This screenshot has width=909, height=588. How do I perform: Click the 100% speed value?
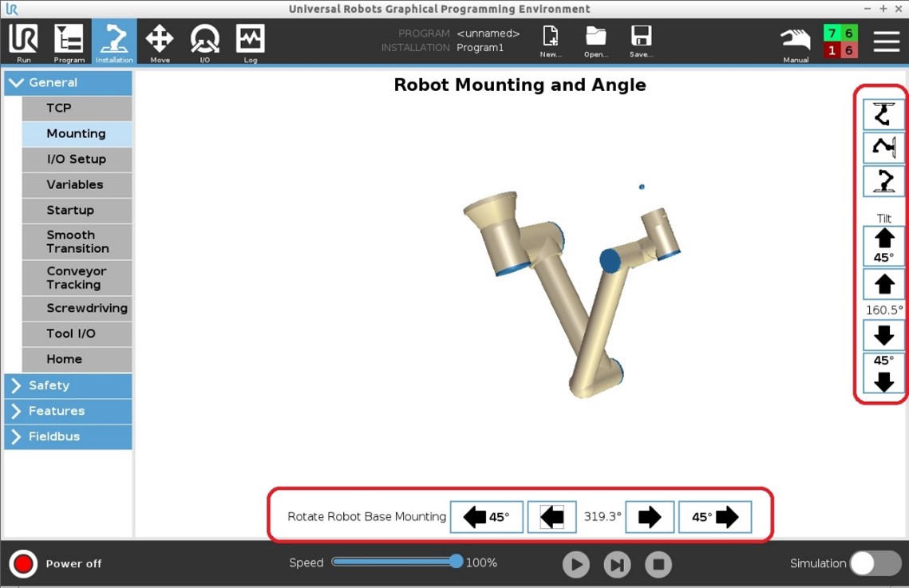tap(481, 562)
